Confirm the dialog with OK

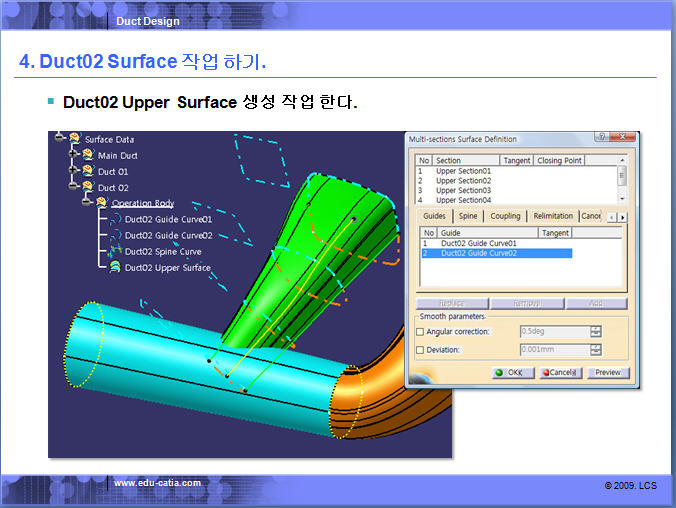click(509, 372)
